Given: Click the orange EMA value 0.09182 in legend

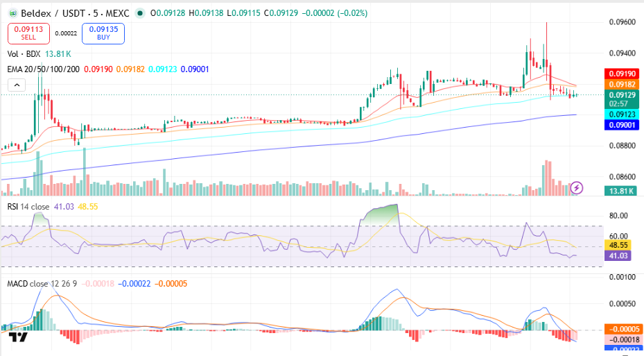Looking at the screenshot, I should click(x=130, y=69).
